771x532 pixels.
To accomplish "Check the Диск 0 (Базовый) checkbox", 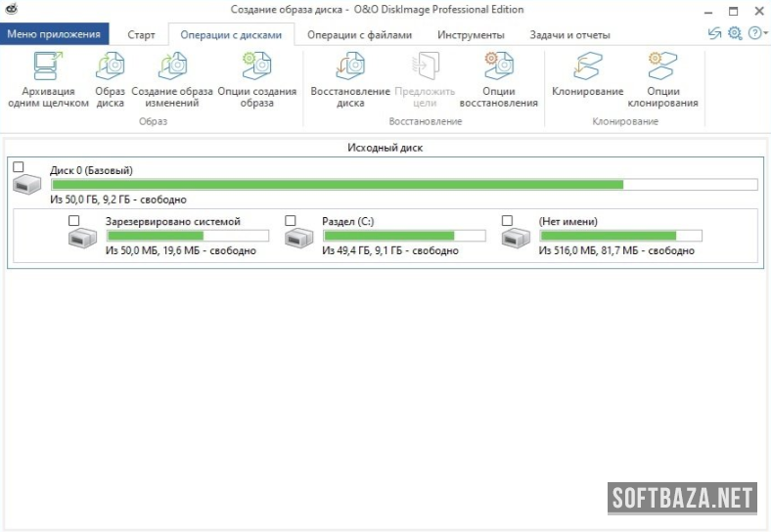I will coord(20,167).
